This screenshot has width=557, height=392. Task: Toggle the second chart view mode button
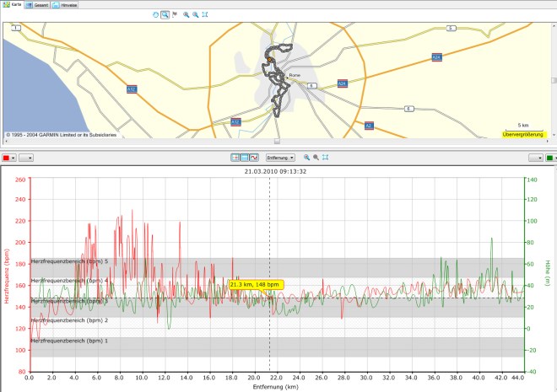245,157
